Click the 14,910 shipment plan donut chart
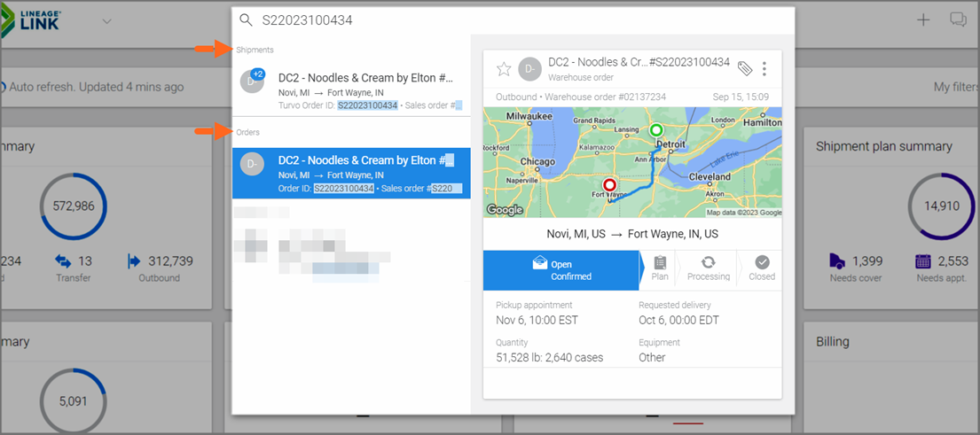This screenshot has height=435, width=980. click(942, 206)
